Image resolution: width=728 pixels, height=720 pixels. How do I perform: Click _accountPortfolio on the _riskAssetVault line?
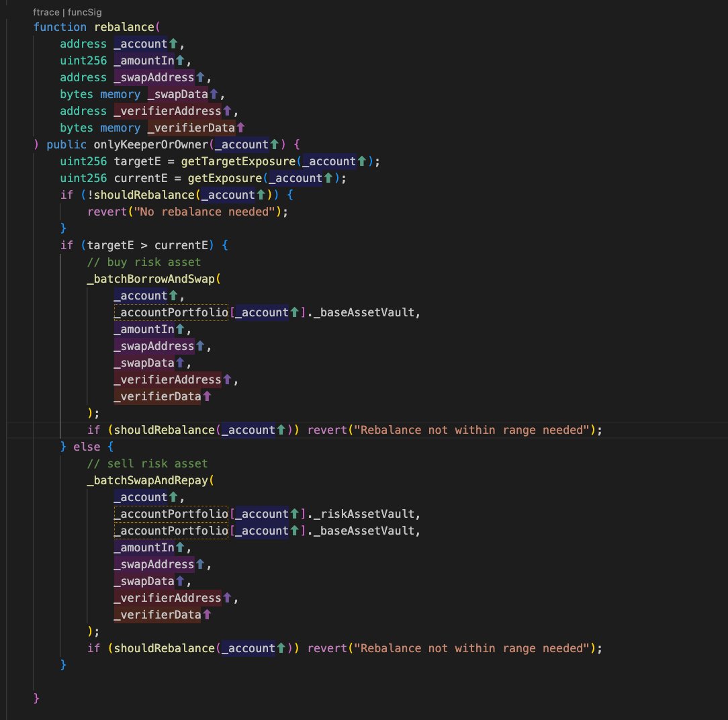click(x=171, y=514)
